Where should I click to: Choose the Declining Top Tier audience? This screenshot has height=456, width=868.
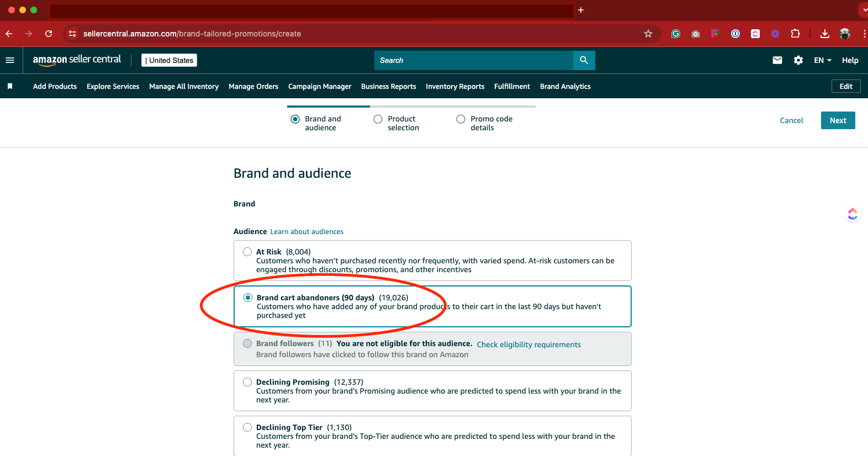(x=247, y=427)
